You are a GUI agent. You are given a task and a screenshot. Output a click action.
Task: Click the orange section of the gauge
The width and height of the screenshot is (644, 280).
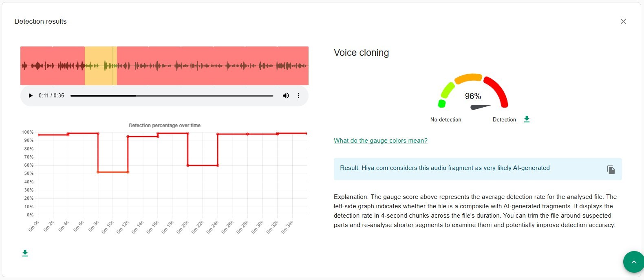(x=469, y=77)
